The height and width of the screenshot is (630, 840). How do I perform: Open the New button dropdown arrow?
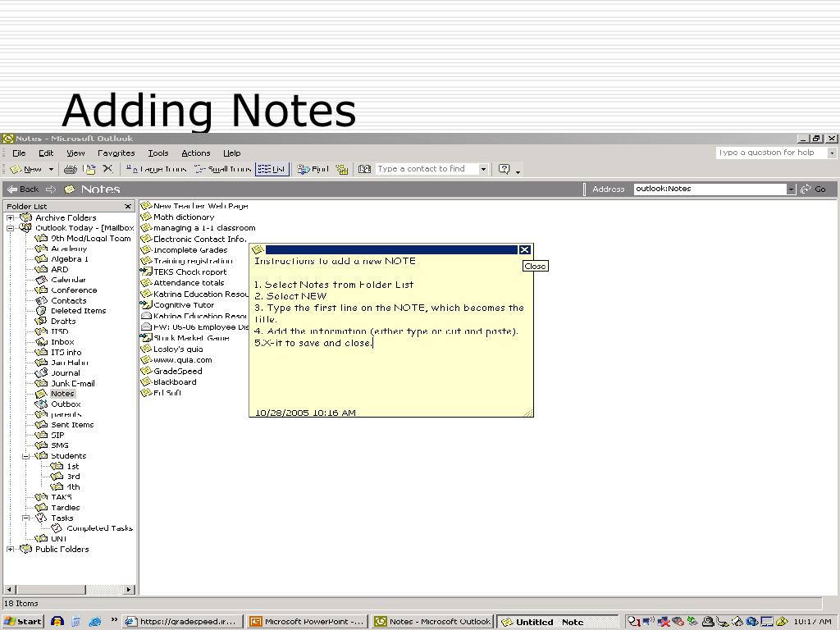click(x=52, y=169)
